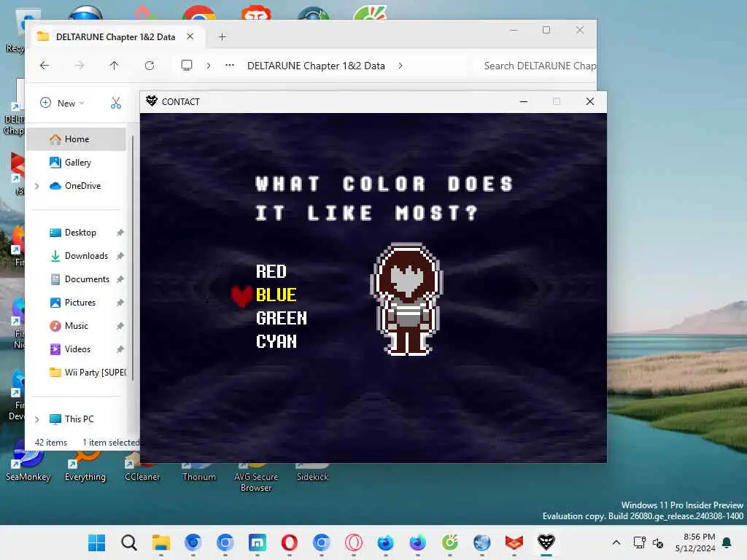The image size is (747, 560).
Task: Click the pin icon beside Pictures
Action: (120, 303)
